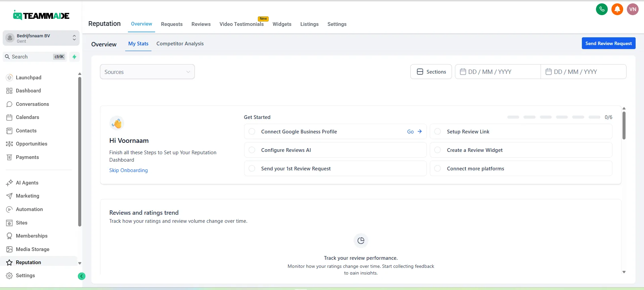Viewport: 644px width, 290px height.
Task: Click the waving hand emoji icon
Action: (x=117, y=123)
